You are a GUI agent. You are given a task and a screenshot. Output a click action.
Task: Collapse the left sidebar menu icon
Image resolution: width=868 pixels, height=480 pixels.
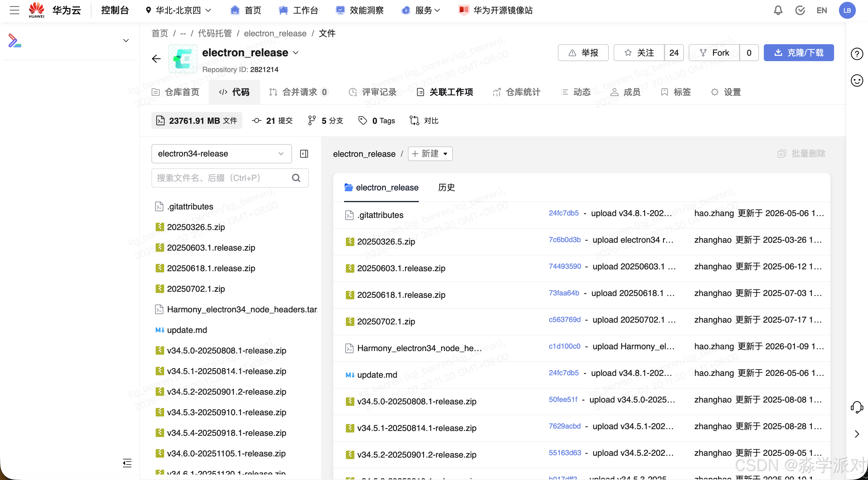[x=127, y=463]
